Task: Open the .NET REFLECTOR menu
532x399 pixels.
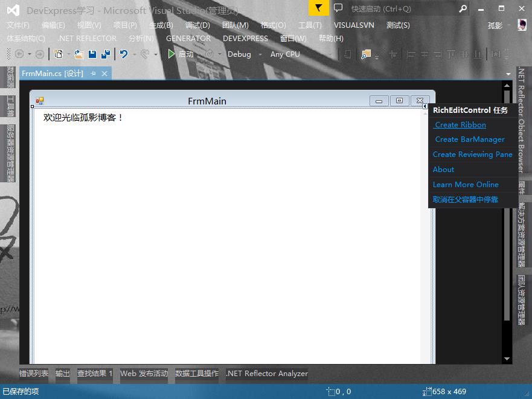Action: [87, 39]
